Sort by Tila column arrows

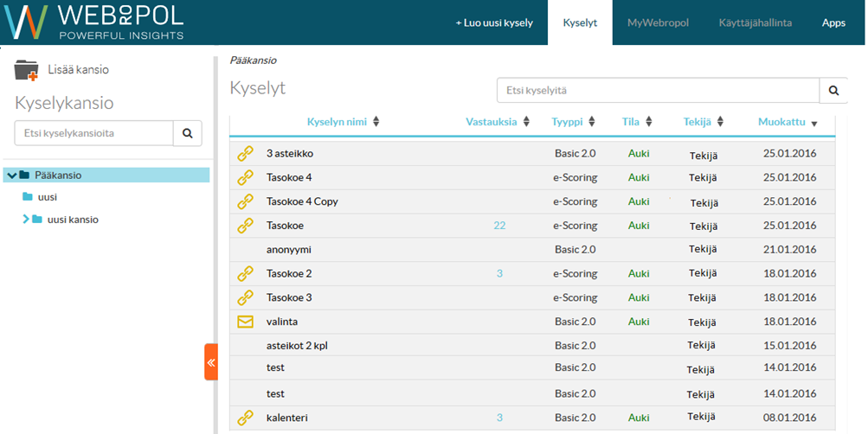649,122
